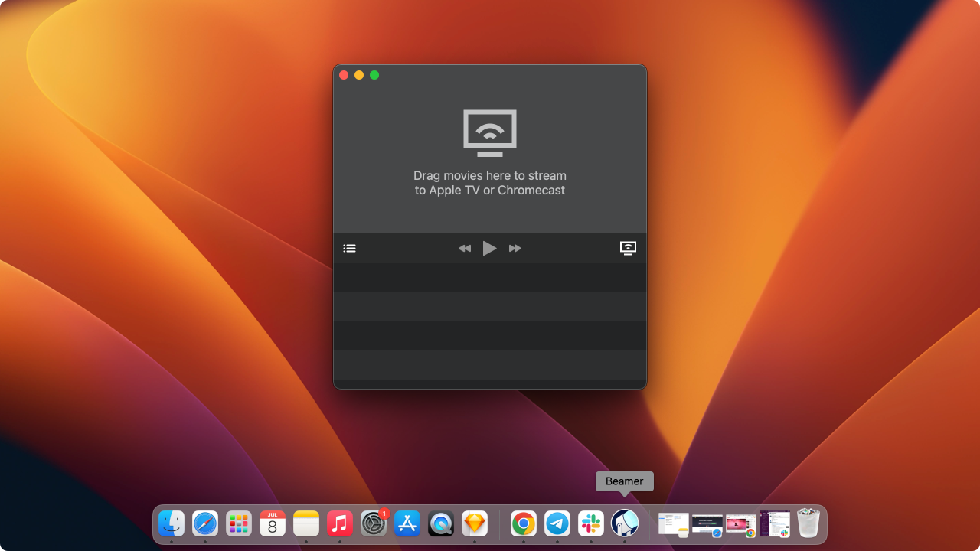Maximize Beamer window with green button
Viewport: 980px width, 551px height.
coord(374,75)
